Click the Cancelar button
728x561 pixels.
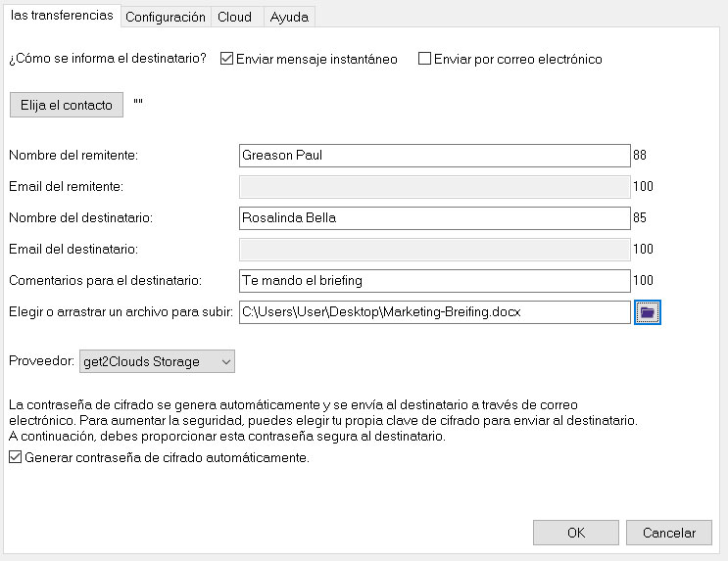coord(668,533)
